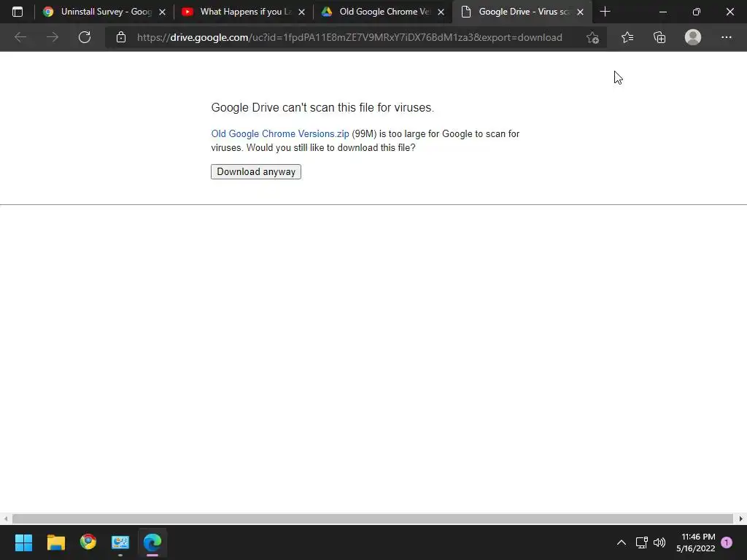Open Collections panel
Viewport: 747px width, 560px height.
tap(659, 37)
